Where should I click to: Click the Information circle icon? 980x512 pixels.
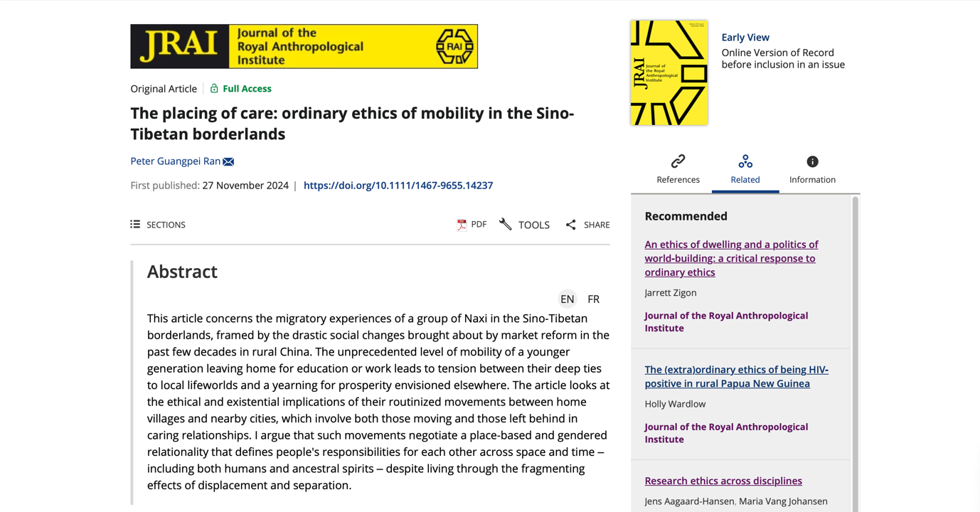[812, 161]
